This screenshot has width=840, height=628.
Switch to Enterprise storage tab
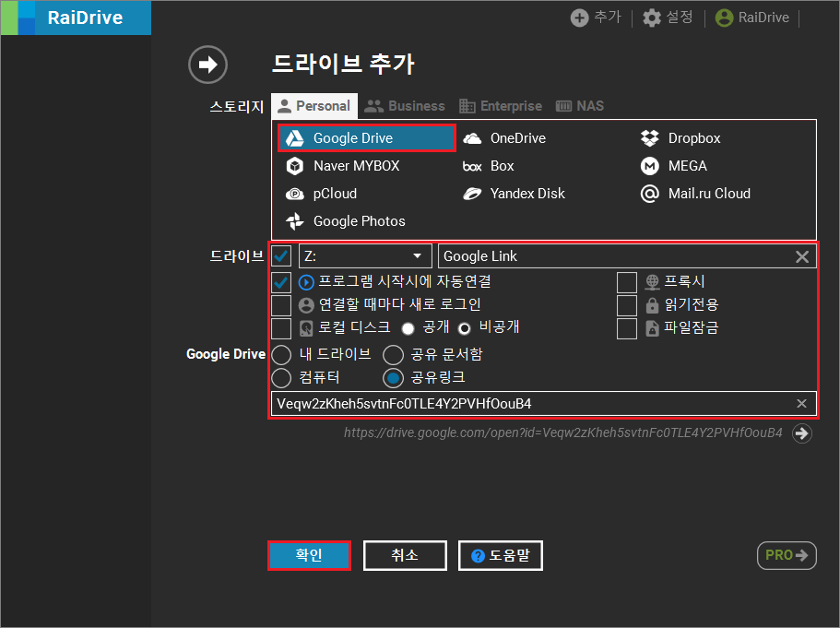pyautogui.click(x=501, y=106)
